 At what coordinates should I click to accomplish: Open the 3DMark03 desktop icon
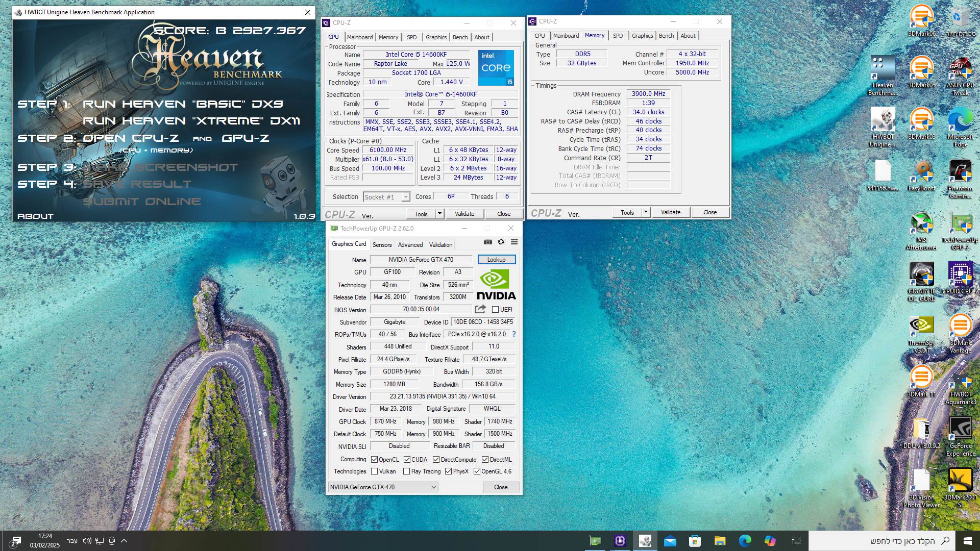point(922,123)
